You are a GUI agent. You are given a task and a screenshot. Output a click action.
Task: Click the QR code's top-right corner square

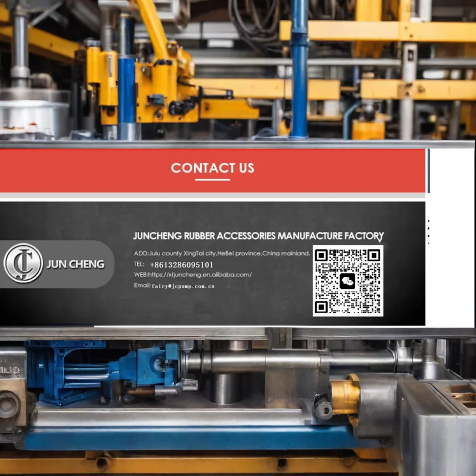pyautogui.click(x=374, y=255)
